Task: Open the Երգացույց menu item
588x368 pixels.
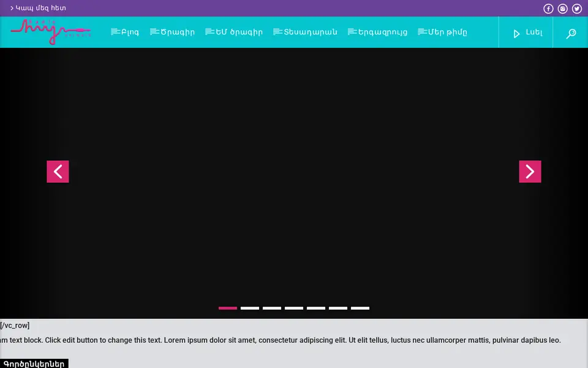Action: coord(378,32)
